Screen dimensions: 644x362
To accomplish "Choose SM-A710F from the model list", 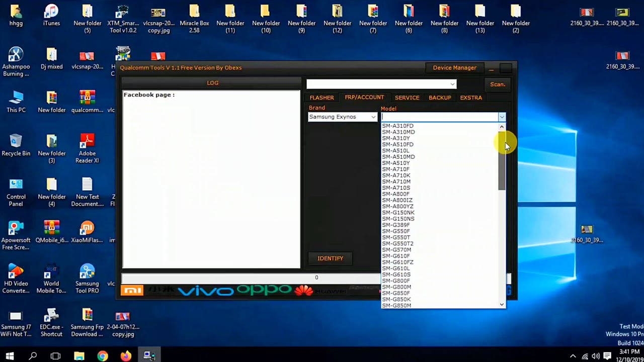I will pyautogui.click(x=395, y=169).
